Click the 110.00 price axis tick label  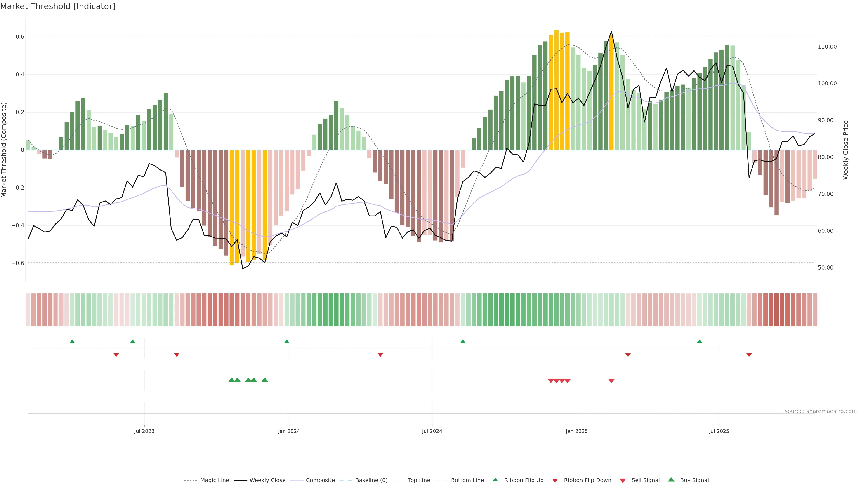827,47
